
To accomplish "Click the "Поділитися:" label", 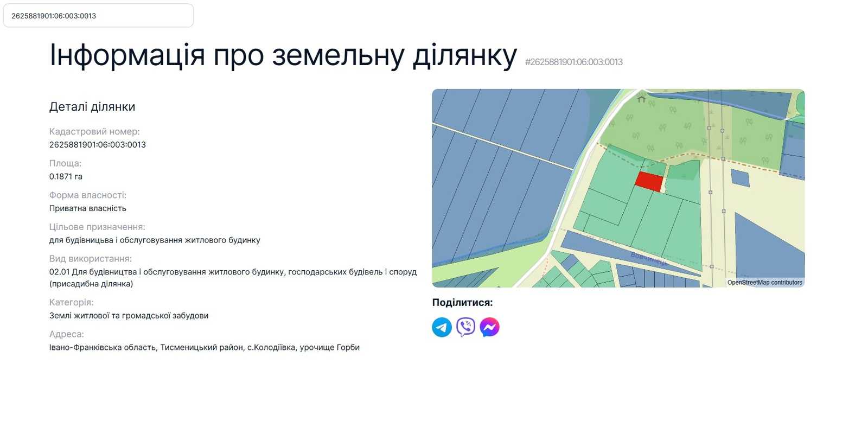I will tap(463, 303).
